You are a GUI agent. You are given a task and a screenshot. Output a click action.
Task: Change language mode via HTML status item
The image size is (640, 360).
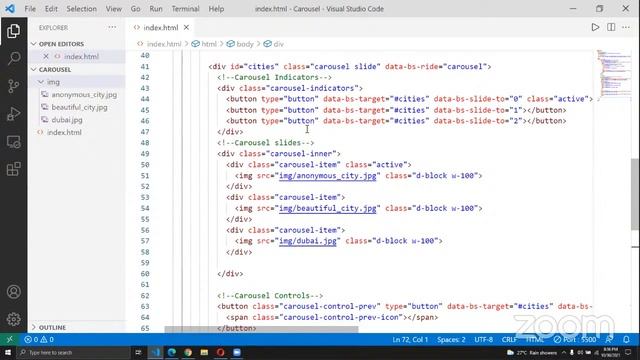[534, 340]
